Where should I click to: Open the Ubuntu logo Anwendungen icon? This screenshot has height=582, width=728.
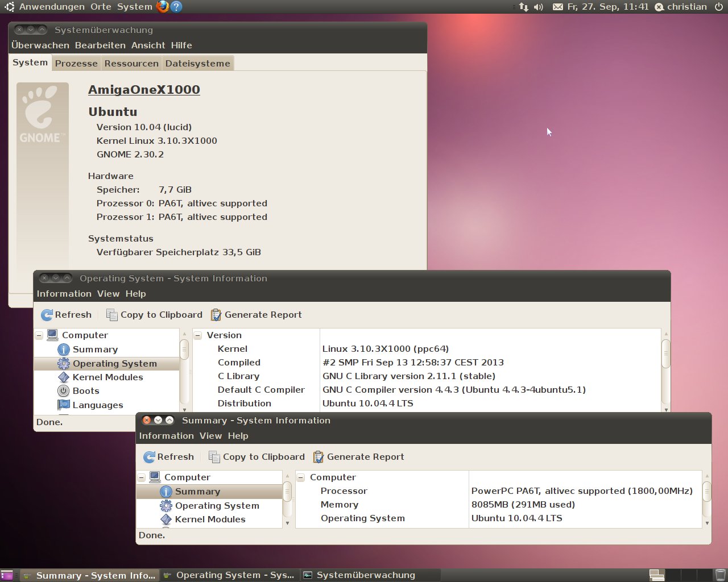point(10,7)
